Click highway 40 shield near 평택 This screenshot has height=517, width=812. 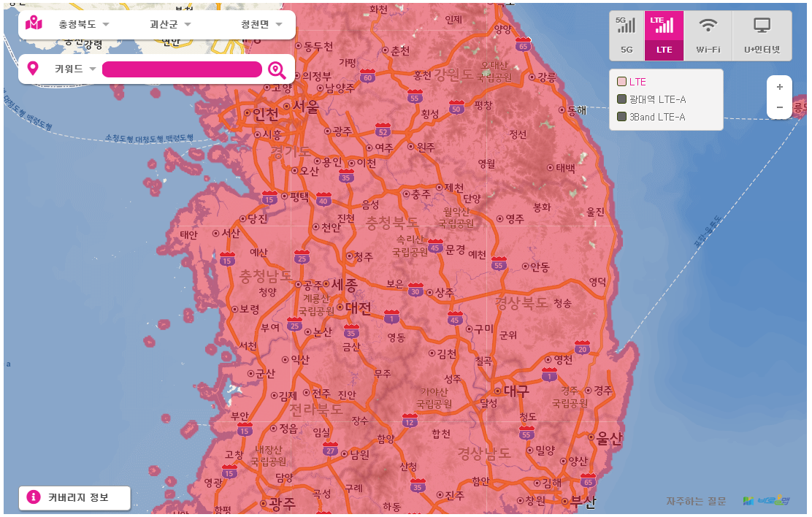[323, 199]
